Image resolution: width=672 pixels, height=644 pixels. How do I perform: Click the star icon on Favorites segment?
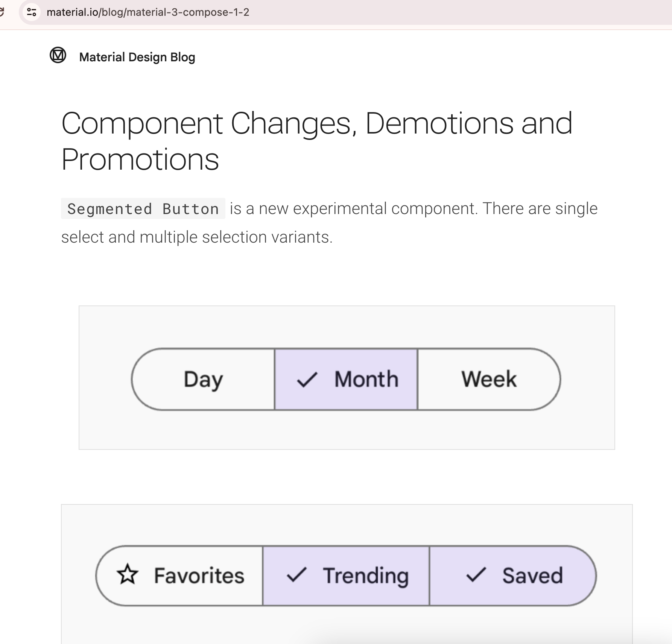pos(128,574)
